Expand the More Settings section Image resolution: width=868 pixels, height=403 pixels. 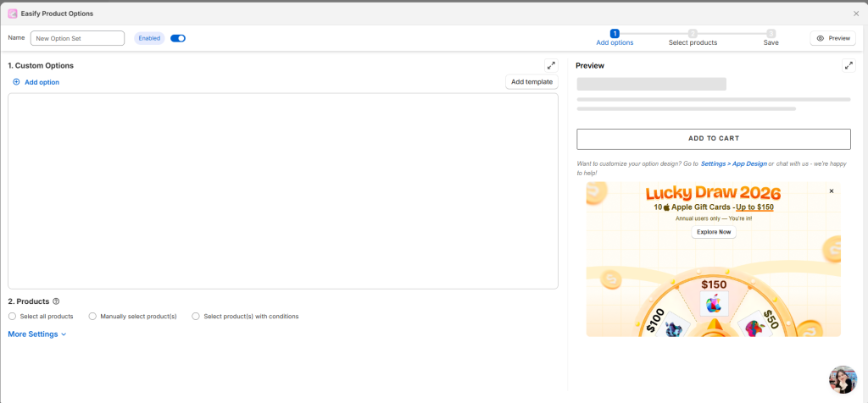(x=36, y=334)
